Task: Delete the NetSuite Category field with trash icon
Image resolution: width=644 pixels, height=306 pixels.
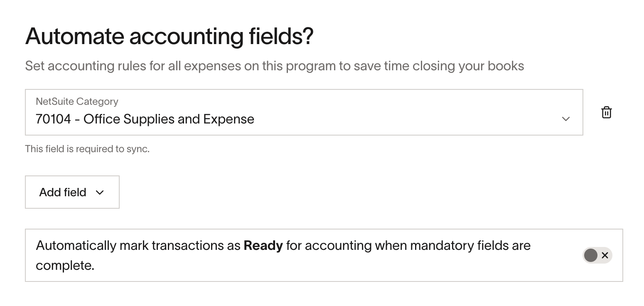Action: click(607, 112)
